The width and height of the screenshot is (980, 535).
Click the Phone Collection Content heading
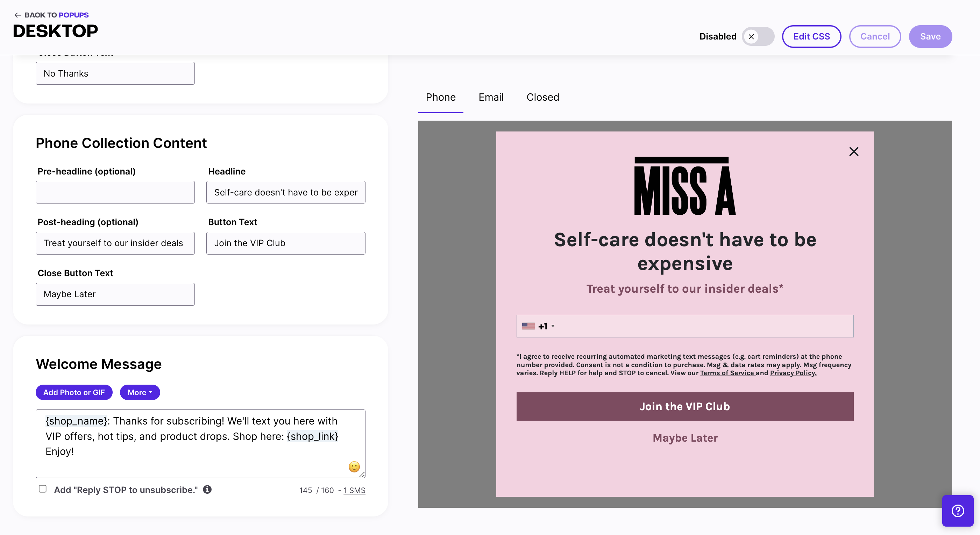[x=121, y=143]
